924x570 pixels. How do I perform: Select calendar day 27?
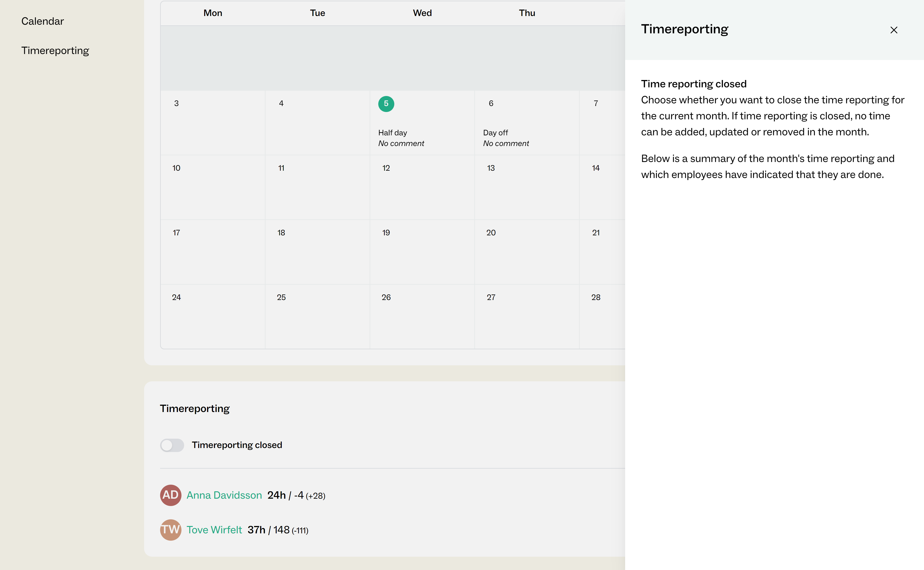pos(491,297)
